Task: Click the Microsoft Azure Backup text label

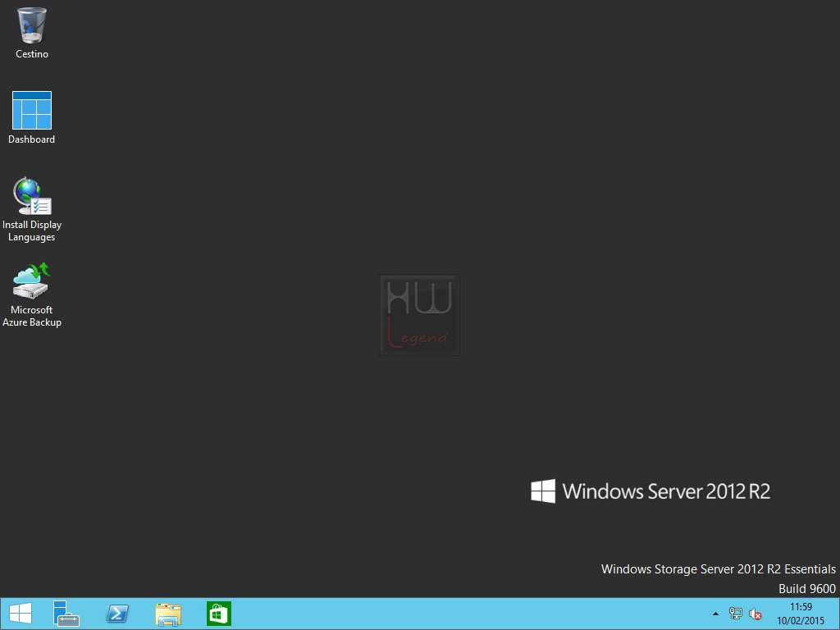Action: point(32,316)
